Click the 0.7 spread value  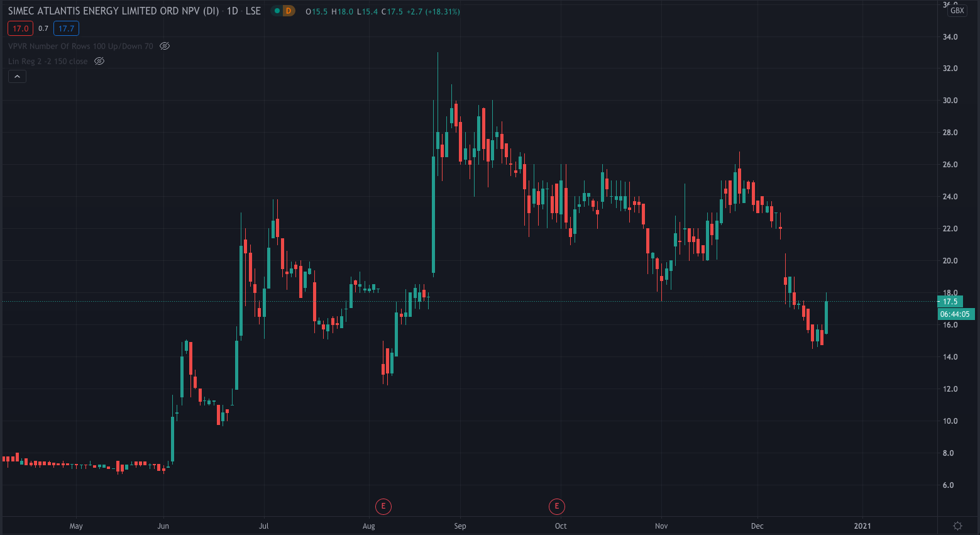(43, 28)
